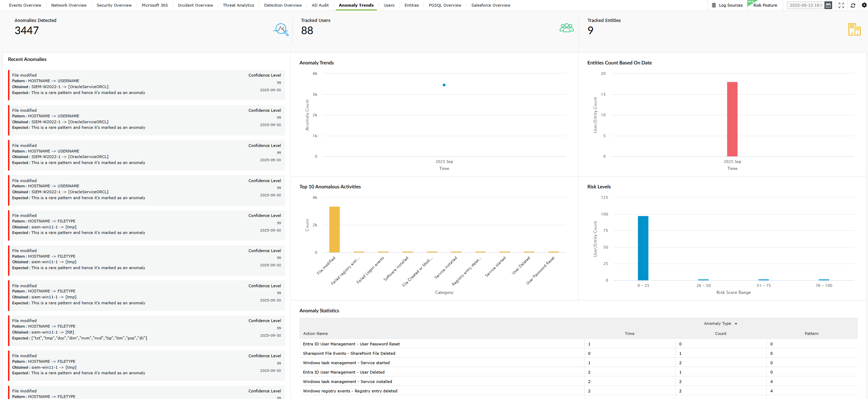Click the Tracked Entities server icon
The height and width of the screenshot is (399, 868).
(x=854, y=30)
